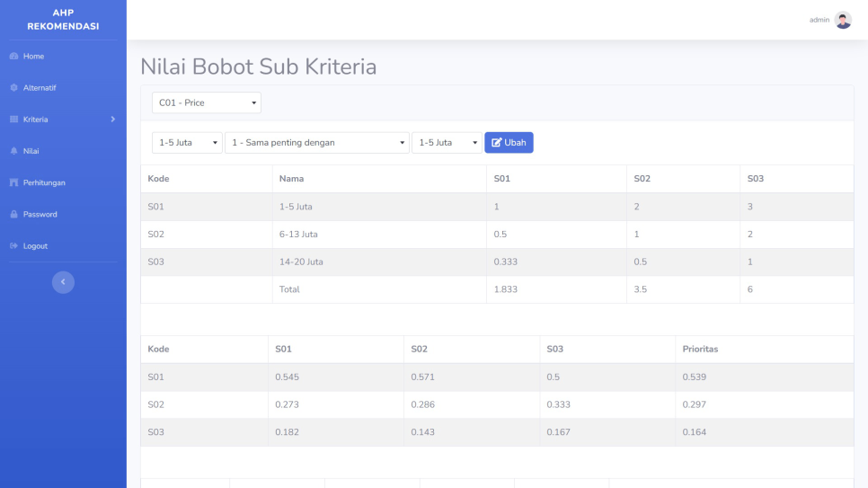Click the AHP REKOMENDASI brand link
The height and width of the screenshot is (488, 868).
[63, 20]
